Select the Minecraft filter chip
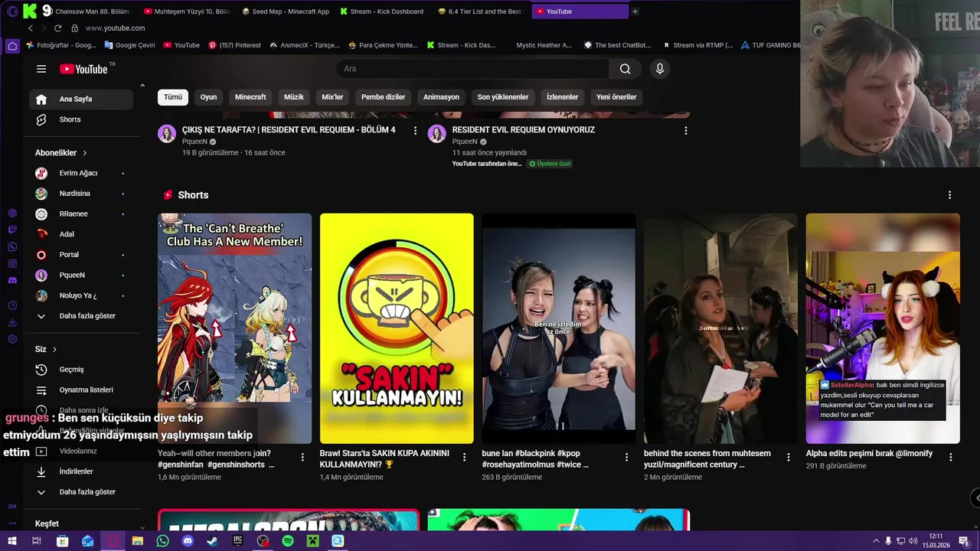The height and width of the screenshot is (551, 980). [x=250, y=97]
